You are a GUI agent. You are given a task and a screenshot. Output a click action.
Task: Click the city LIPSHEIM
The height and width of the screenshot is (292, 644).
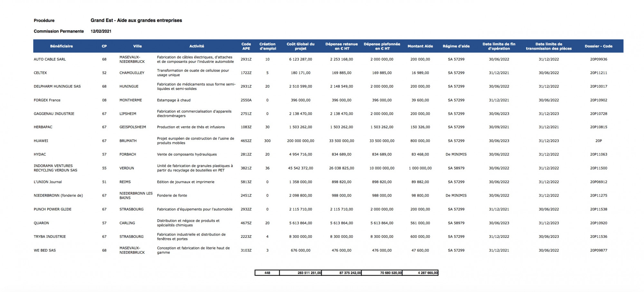click(x=128, y=114)
